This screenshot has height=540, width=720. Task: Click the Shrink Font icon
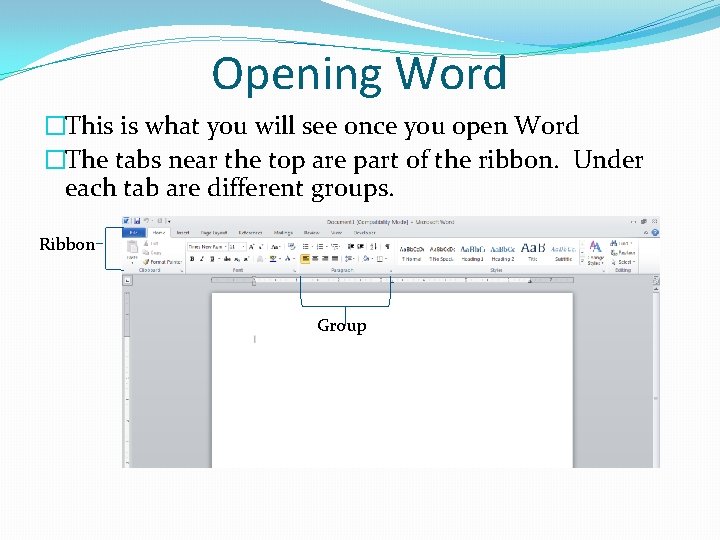coord(261,247)
